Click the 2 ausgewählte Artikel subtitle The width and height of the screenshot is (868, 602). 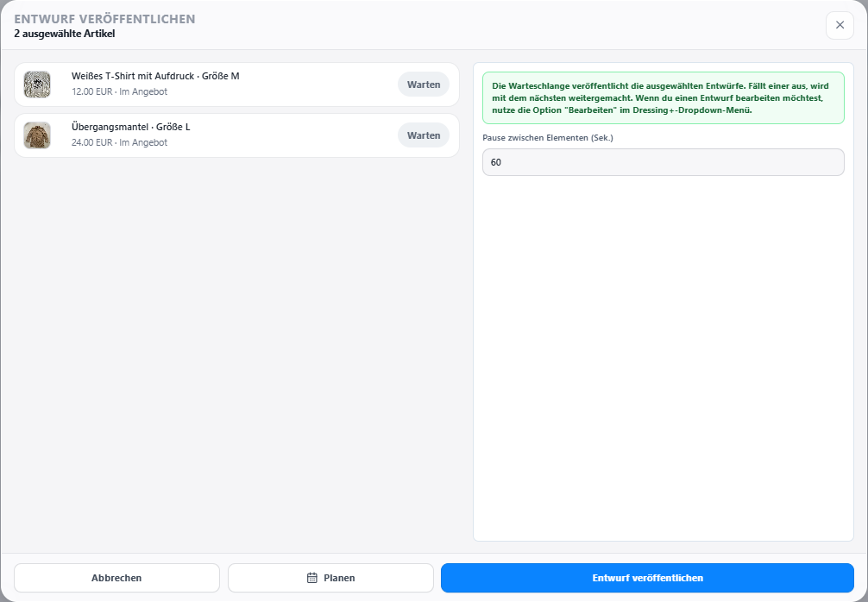65,34
